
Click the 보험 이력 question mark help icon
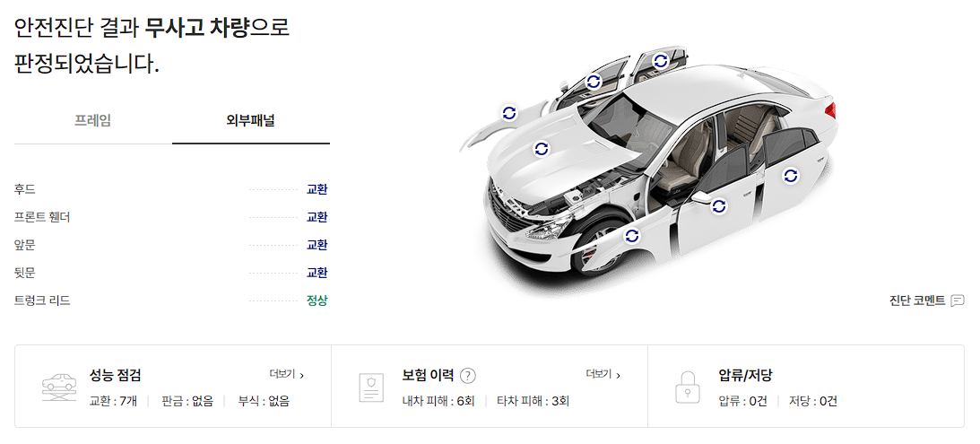(467, 376)
